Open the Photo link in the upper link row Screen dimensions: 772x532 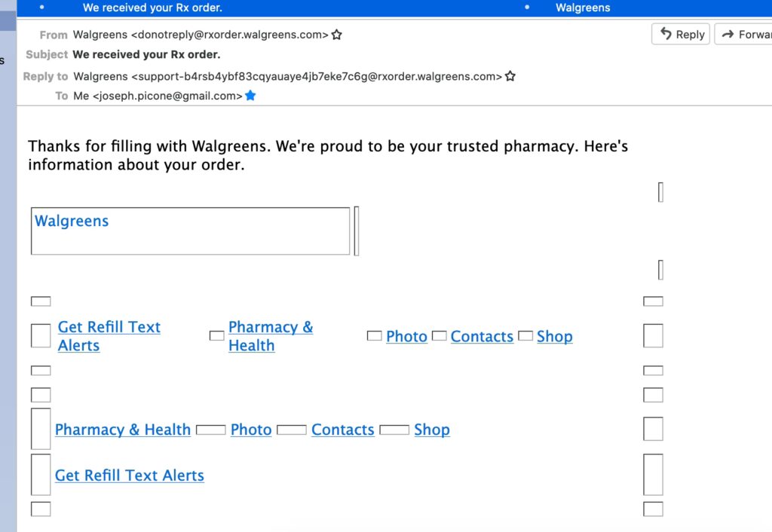click(406, 337)
